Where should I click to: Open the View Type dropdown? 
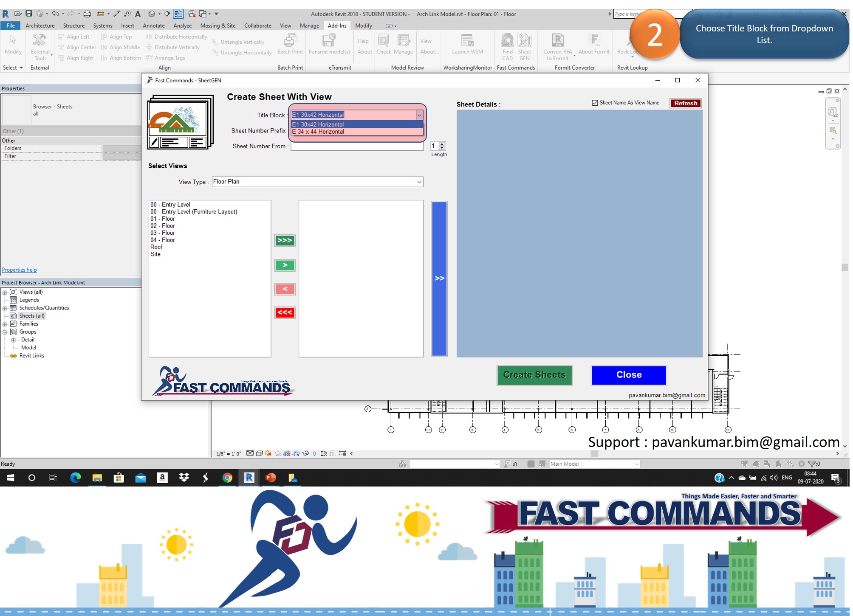(419, 182)
